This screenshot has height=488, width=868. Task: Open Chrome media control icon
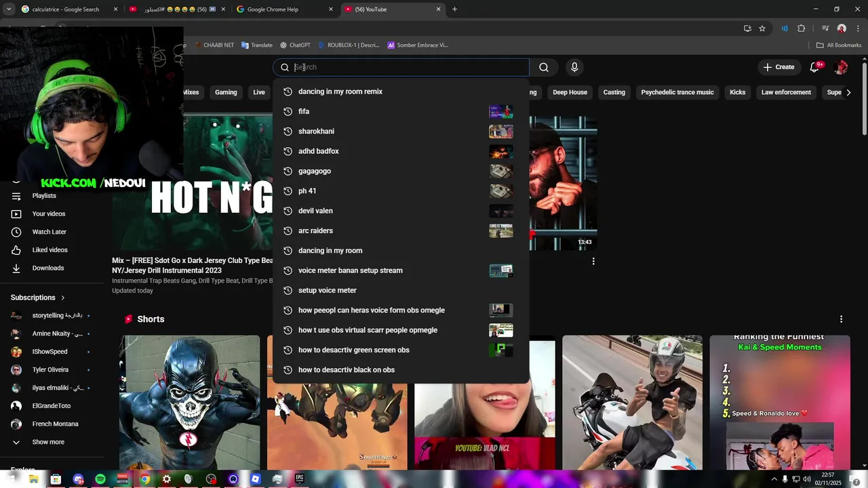(x=825, y=28)
